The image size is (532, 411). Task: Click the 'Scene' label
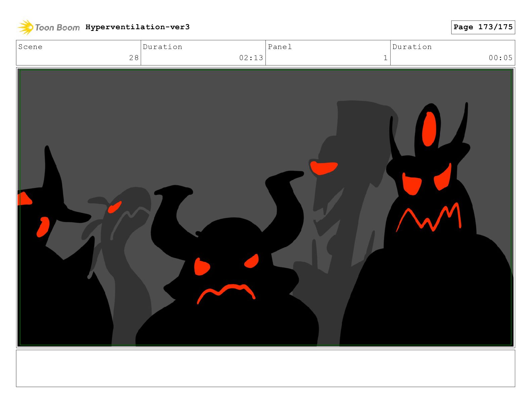pos(31,47)
